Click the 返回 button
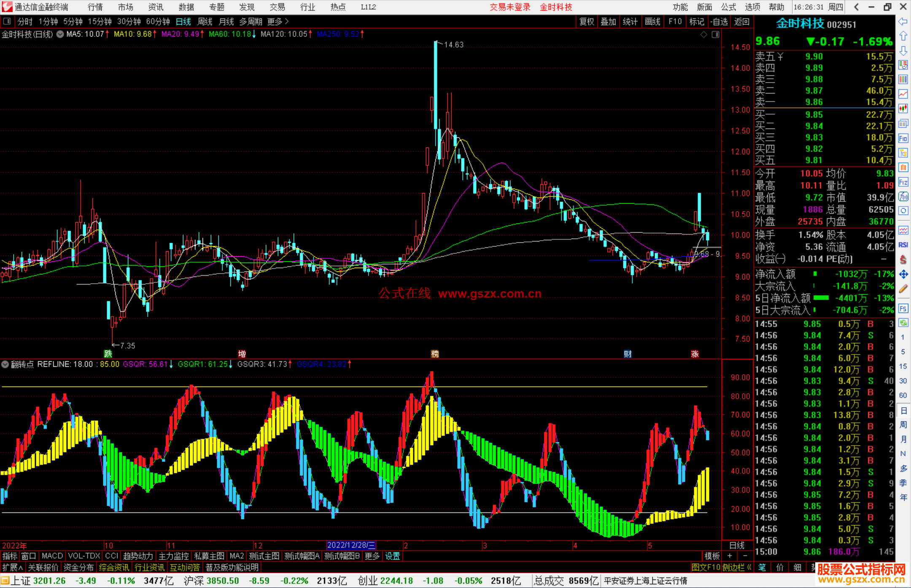 (741, 21)
